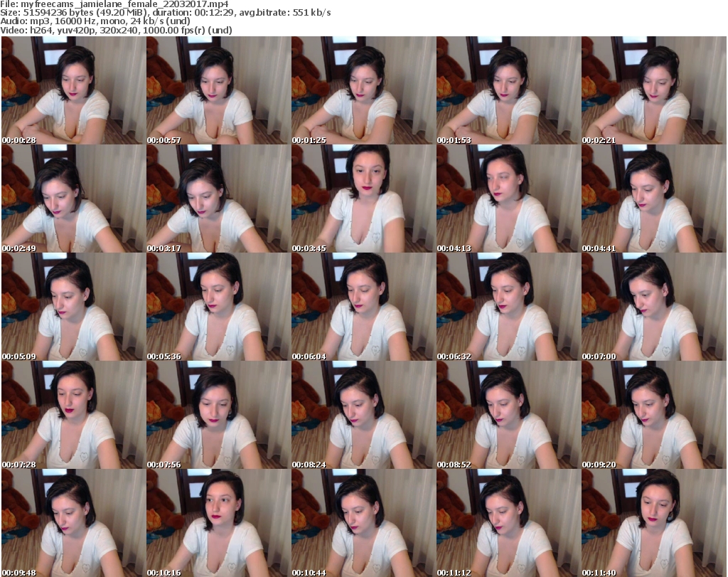Select the thumbnail timestamped 00:04:41
Screen dimensions: 728x577
point(654,198)
